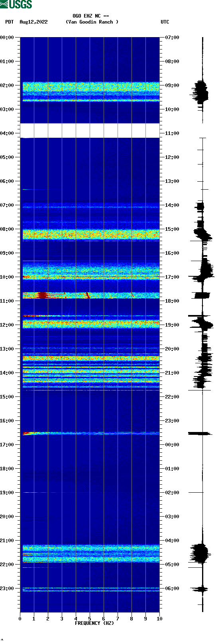The image size is (220, 644).
Task: Click the 09:00 UTC time label
Action: pos(172,85)
